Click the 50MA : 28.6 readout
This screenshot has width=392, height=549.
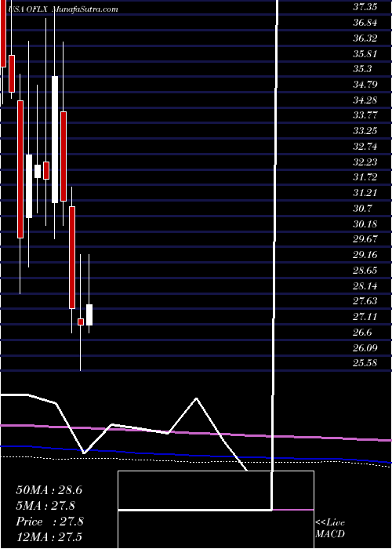49,490
